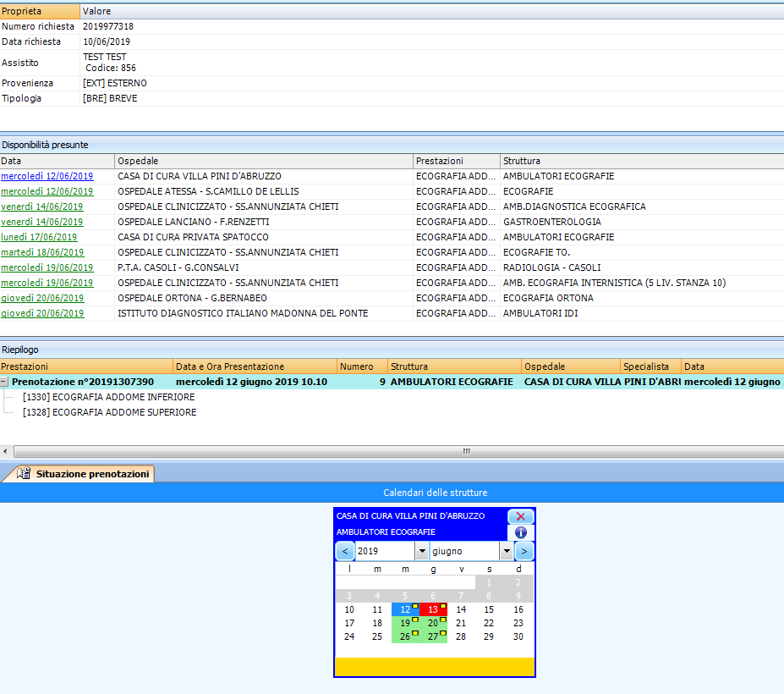
Task: Collapse the Prenotazione n°20191307390 tree node
Action: (5, 382)
